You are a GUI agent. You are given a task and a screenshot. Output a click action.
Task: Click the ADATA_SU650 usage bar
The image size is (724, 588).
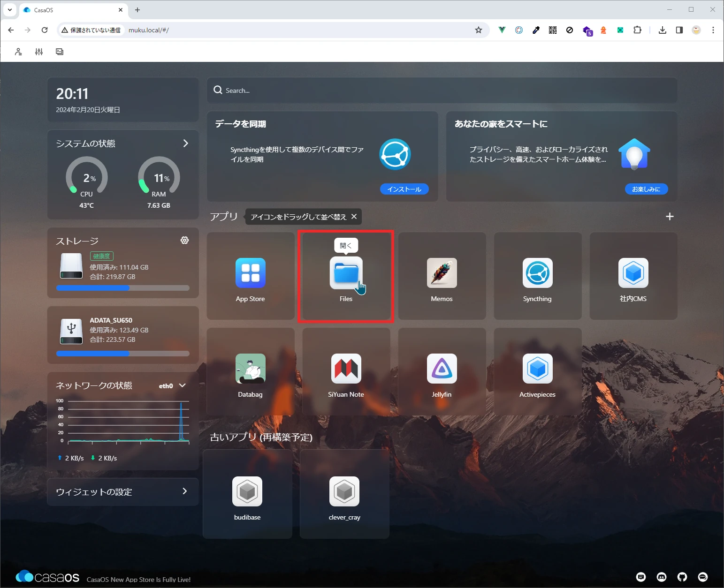tap(123, 354)
